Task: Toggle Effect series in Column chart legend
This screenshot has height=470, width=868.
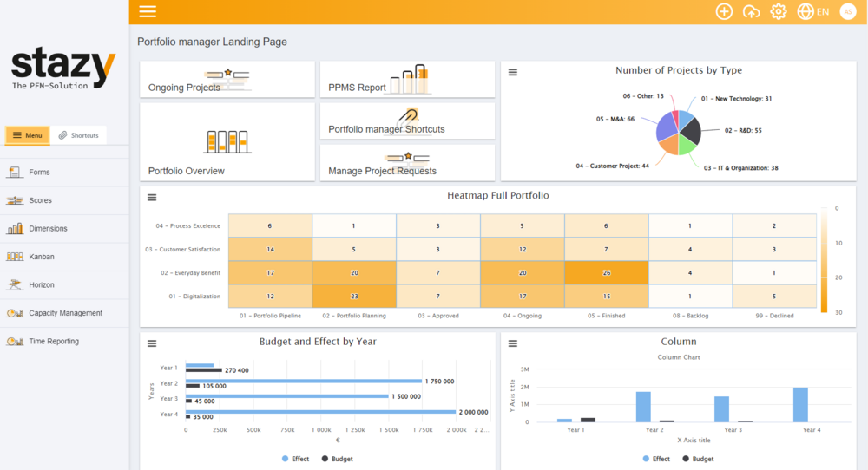Action: 655,459
